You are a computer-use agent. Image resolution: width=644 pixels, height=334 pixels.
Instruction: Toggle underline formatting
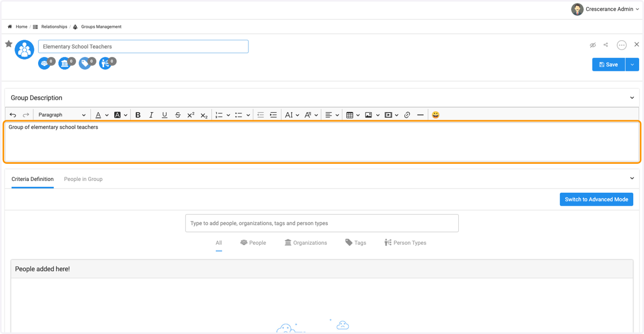pyautogui.click(x=164, y=115)
